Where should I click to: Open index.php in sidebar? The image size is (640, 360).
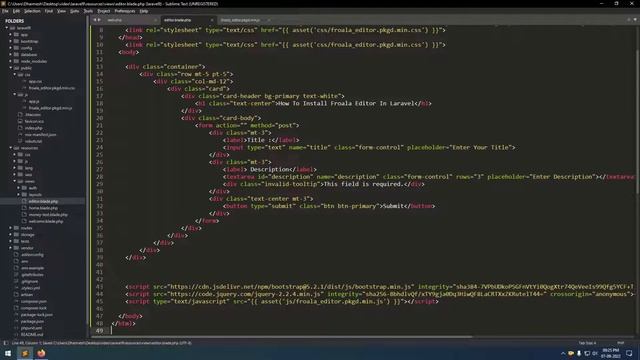[x=33, y=128]
